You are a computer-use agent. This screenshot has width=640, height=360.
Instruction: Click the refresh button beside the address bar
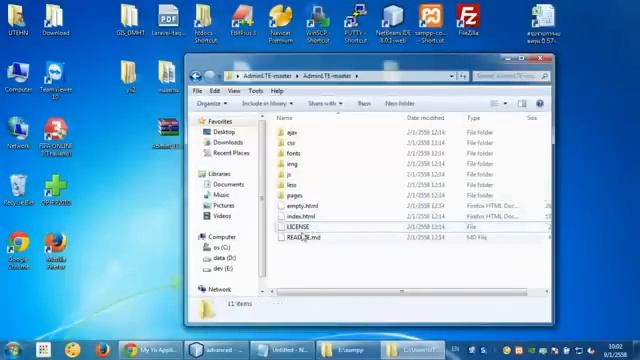coord(463,76)
